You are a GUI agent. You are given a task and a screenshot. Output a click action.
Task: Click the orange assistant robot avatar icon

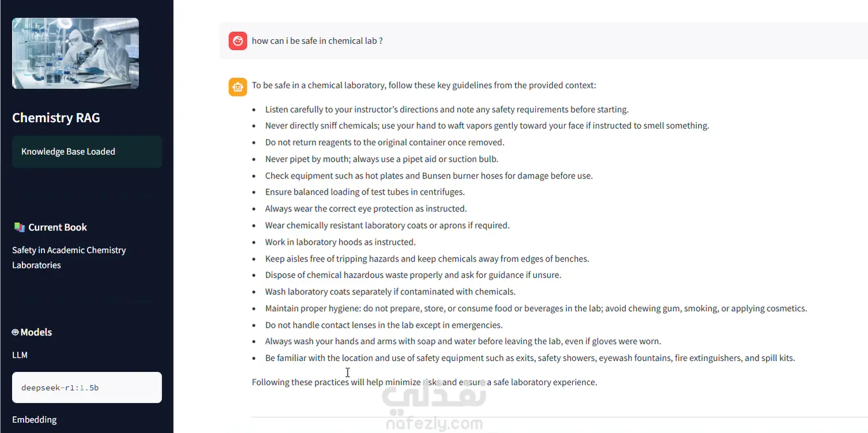pyautogui.click(x=238, y=87)
